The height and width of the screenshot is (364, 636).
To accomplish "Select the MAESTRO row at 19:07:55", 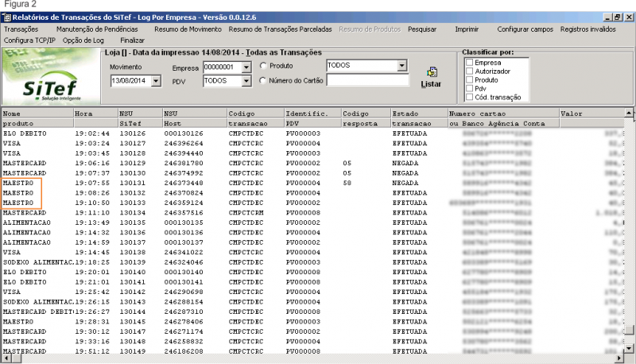I will [312, 183].
